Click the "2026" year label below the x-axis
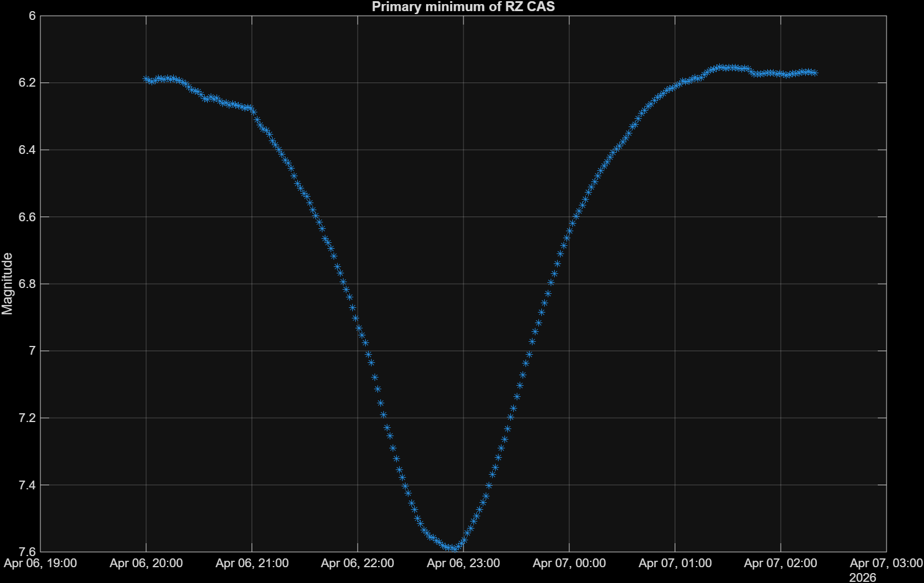 pyautogui.click(x=863, y=577)
